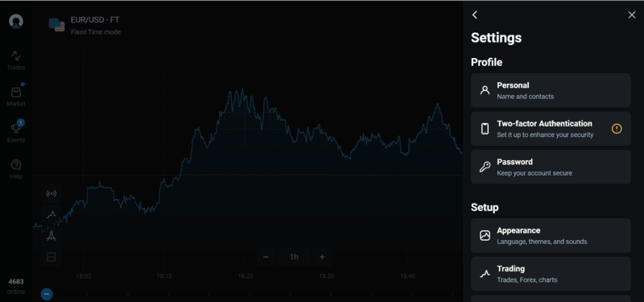Open the chart type line icon
The height and width of the screenshot is (302, 644).
pos(52,214)
